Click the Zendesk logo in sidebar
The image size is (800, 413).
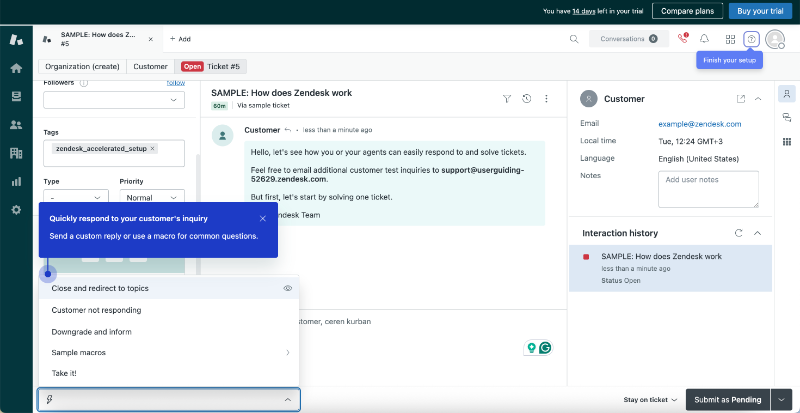pyautogui.click(x=16, y=39)
